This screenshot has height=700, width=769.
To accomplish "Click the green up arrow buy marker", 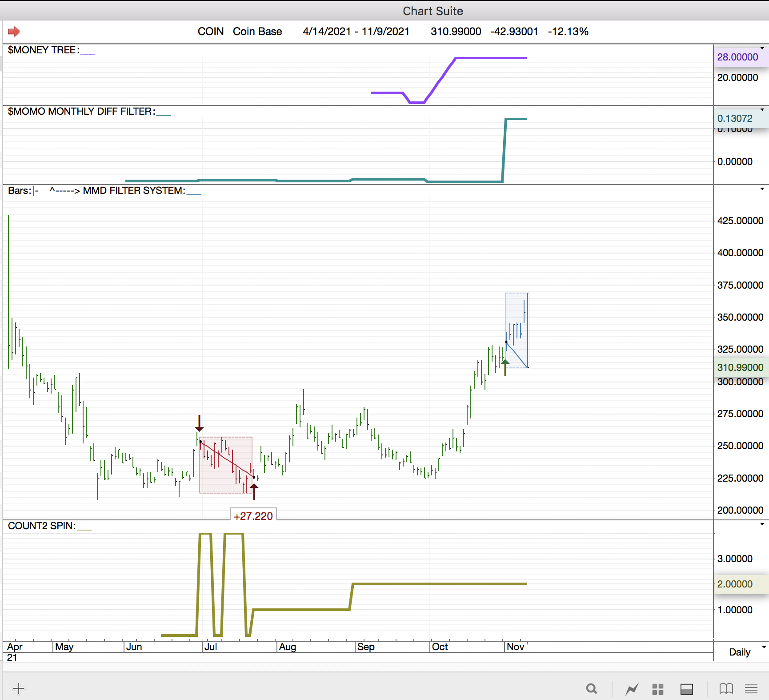I will click(x=505, y=367).
